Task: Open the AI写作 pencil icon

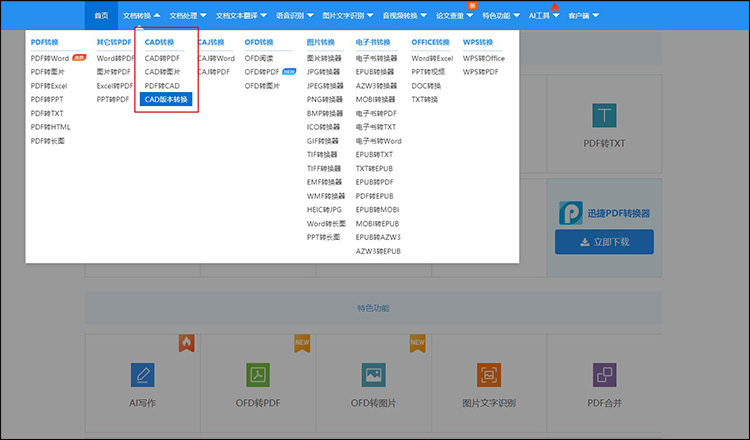Action: point(143,374)
